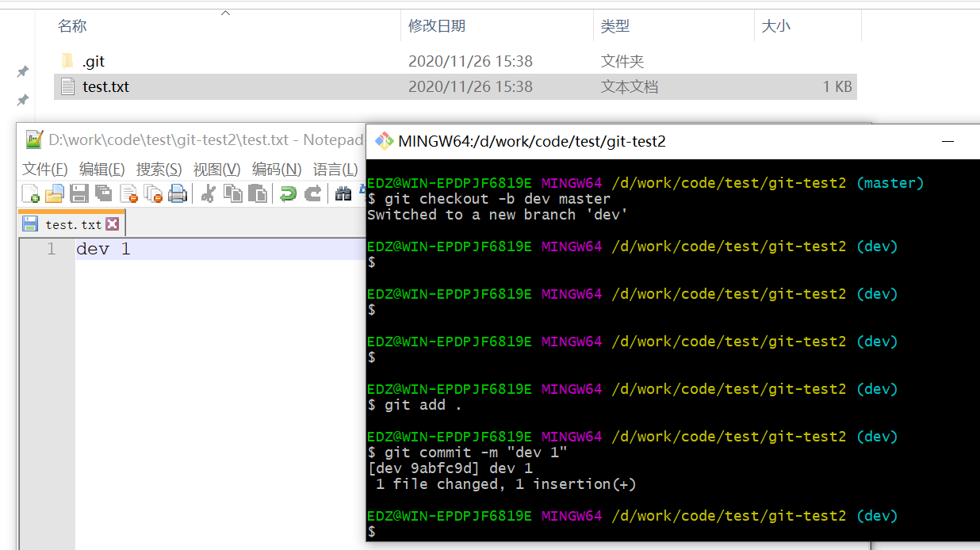980x550 pixels.
Task: Click Notepad++ title path D:\work\code\test\git-test2\test.txt
Action: click(168, 140)
